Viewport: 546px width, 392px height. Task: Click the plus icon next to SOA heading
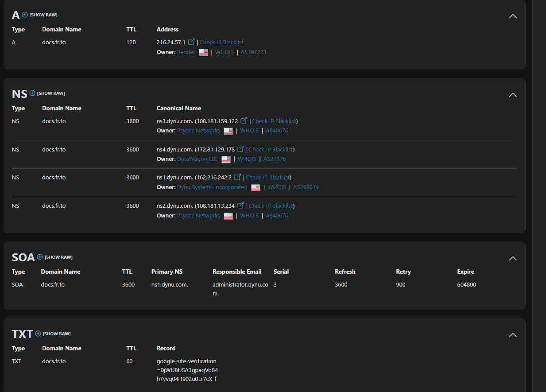click(40, 257)
